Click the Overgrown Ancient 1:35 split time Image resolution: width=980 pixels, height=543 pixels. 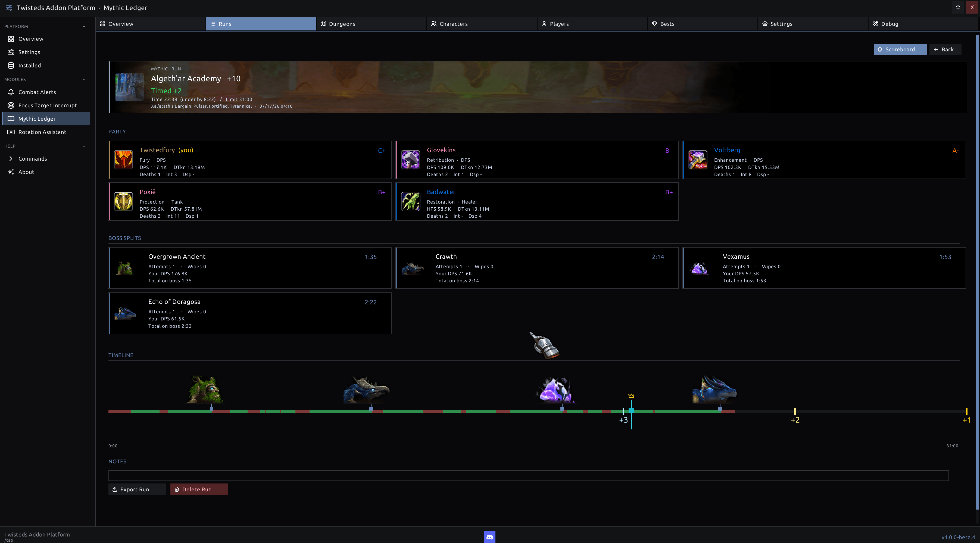pos(370,257)
